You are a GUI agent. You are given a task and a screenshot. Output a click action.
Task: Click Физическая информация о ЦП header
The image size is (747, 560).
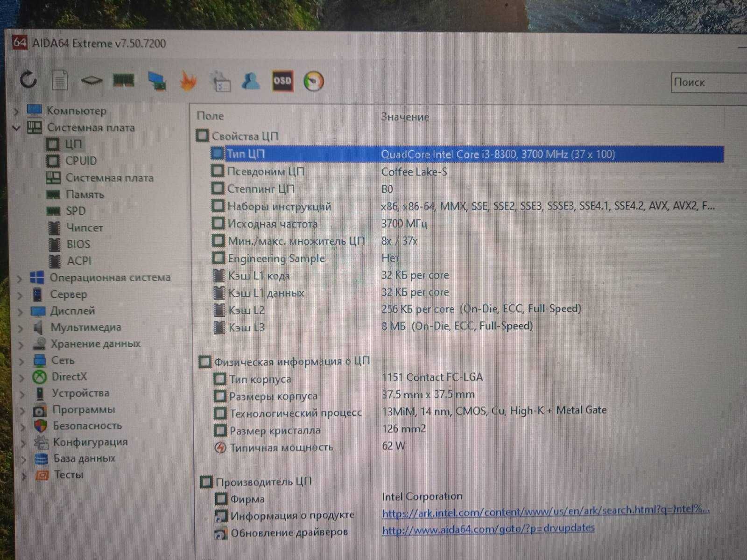click(x=284, y=361)
